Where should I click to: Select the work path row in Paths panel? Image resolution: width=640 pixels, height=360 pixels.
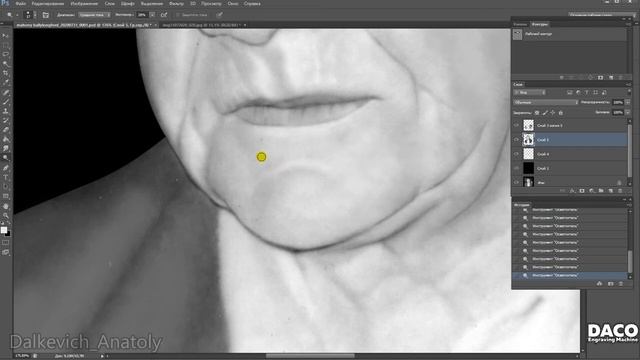569,34
